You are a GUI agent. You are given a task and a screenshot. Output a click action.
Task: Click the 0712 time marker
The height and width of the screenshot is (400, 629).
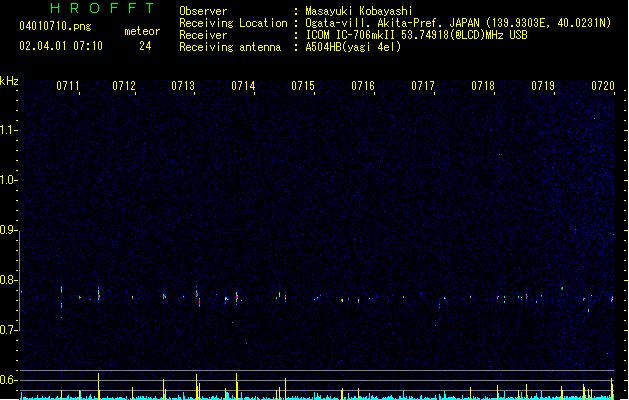pyautogui.click(x=124, y=86)
